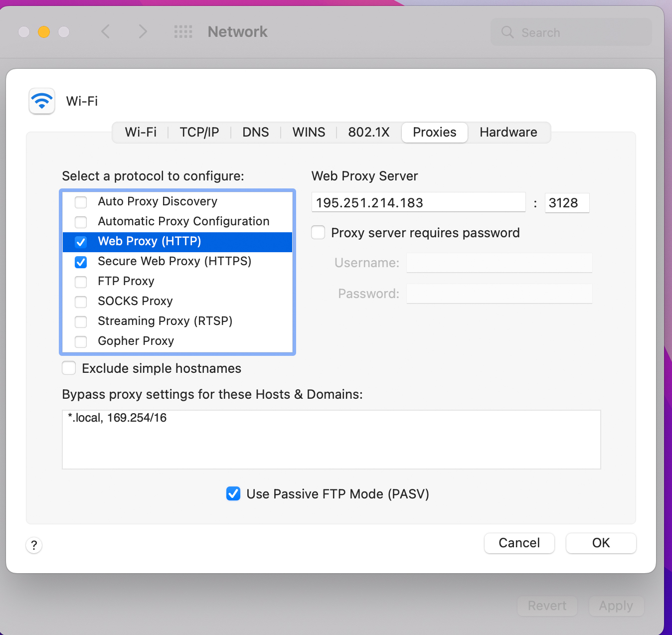This screenshot has width=672, height=635.
Task: Enable the FTP Proxy protocol
Action: click(80, 282)
